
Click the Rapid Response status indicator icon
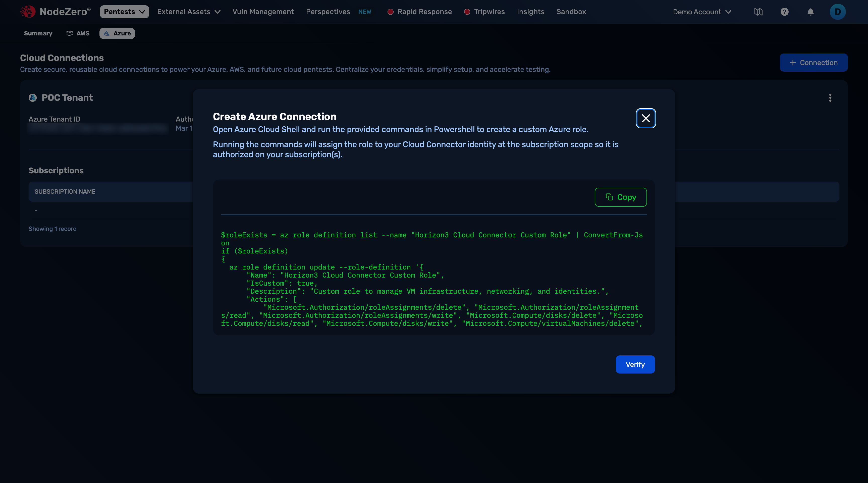point(391,12)
